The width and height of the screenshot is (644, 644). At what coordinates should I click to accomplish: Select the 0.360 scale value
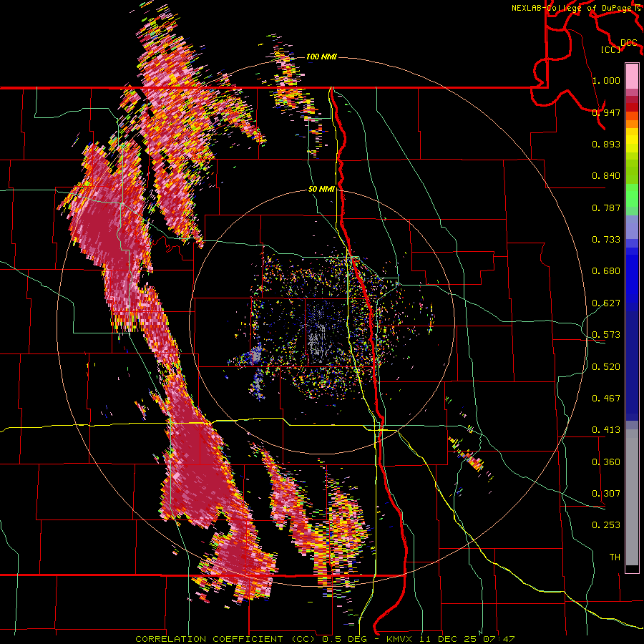click(x=606, y=462)
